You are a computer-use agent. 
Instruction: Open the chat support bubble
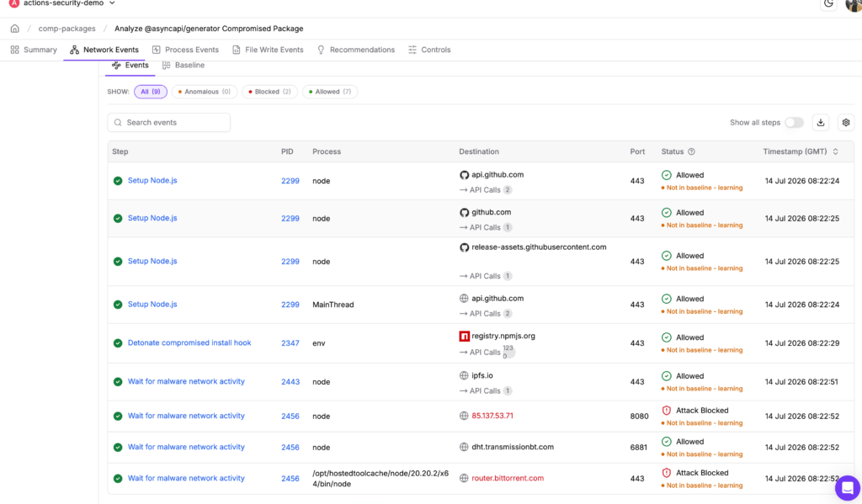click(x=847, y=487)
